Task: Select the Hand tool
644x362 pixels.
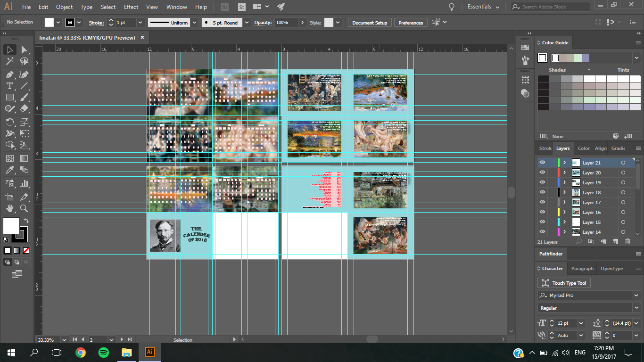Action: pos(10,208)
